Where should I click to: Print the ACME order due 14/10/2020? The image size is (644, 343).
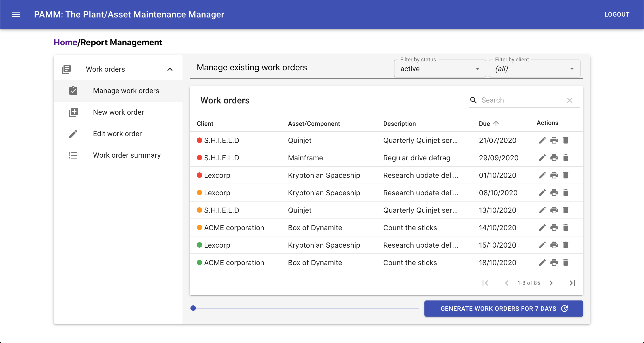(x=554, y=227)
